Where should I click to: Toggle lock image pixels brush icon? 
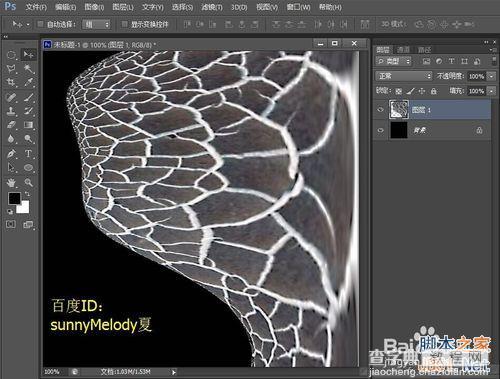click(411, 91)
